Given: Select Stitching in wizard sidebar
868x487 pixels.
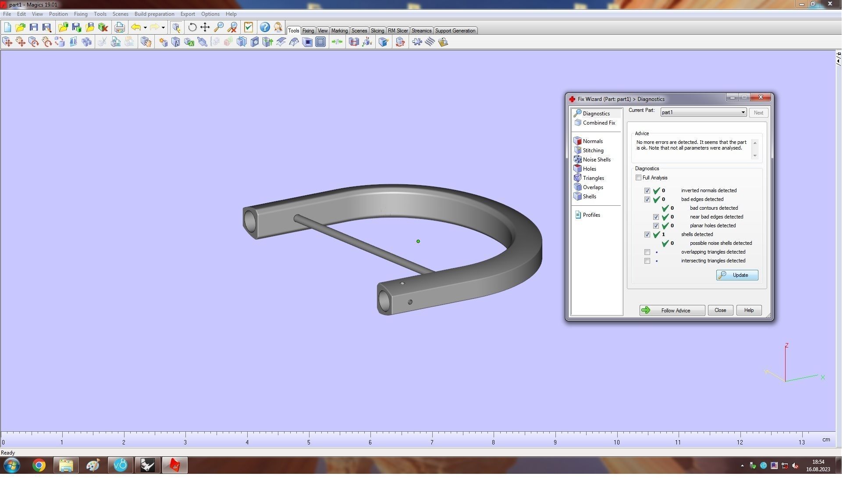Looking at the screenshot, I should [x=589, y=150].
